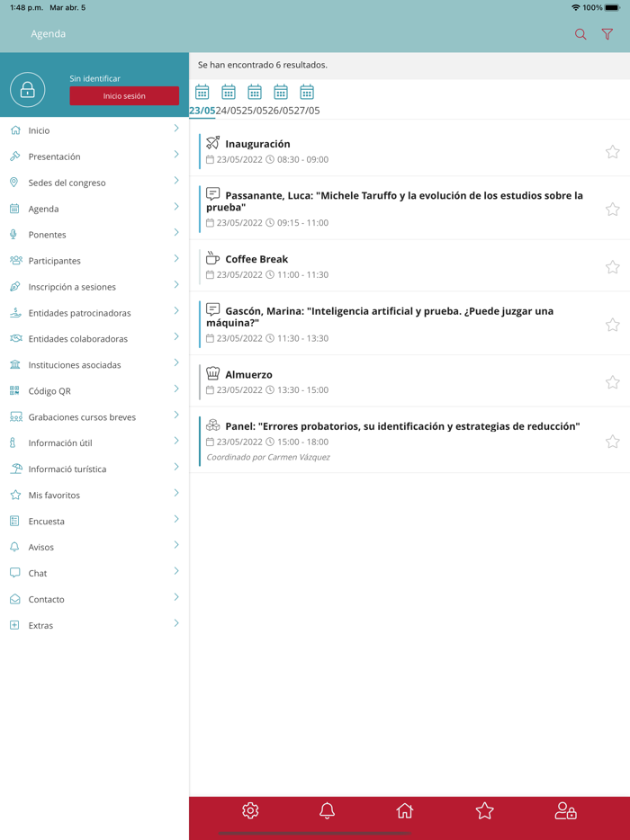Image resolution: width=630 pixels, height=840 pixels.
Task: Select the 23/05 date tab
Action: click(x=202, y=101)
